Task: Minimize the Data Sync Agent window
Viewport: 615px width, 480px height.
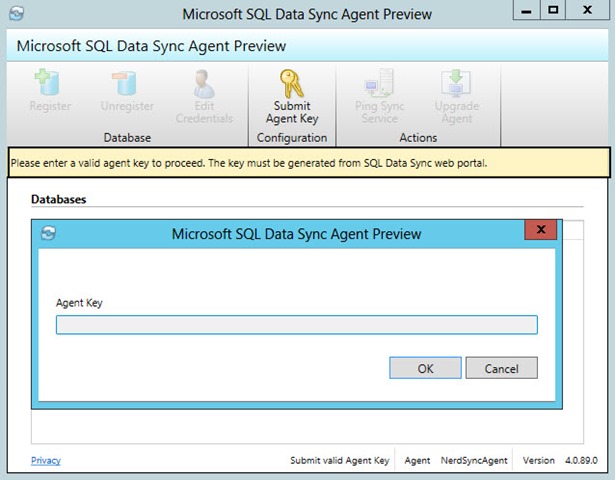Action: click(526, 10)
